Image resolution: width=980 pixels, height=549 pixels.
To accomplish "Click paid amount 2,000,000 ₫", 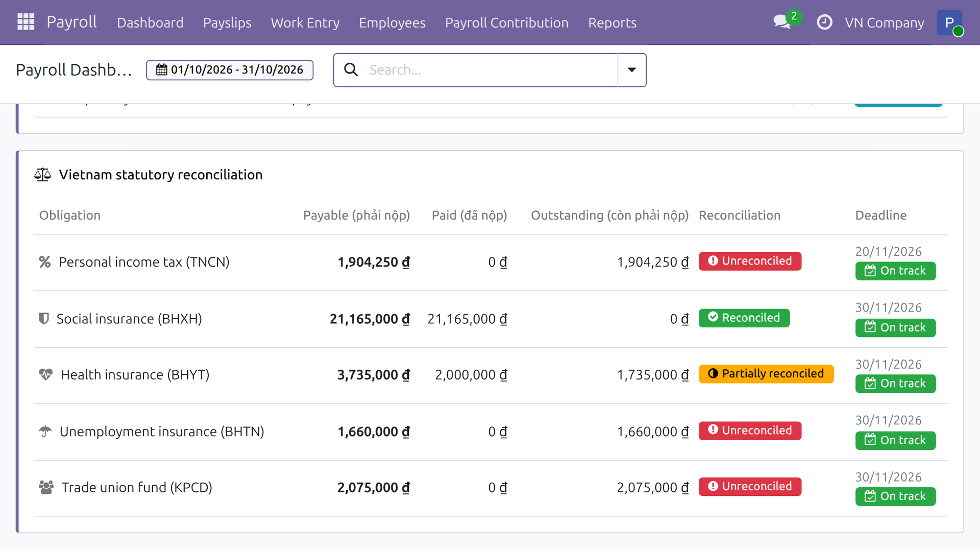I will point(471,375).
